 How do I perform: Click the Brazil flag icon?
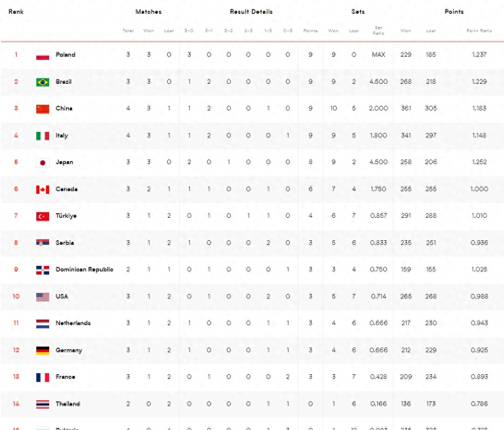coord(42,82)
